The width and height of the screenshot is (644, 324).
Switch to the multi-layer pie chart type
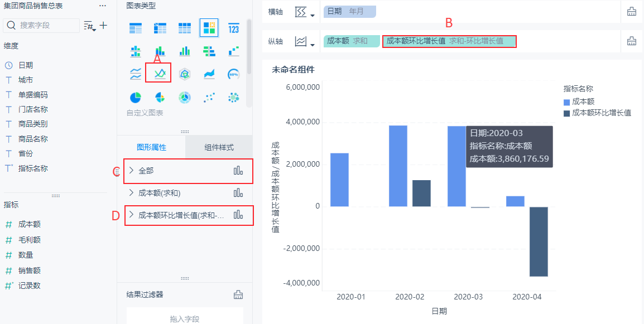tap(184, 98)
